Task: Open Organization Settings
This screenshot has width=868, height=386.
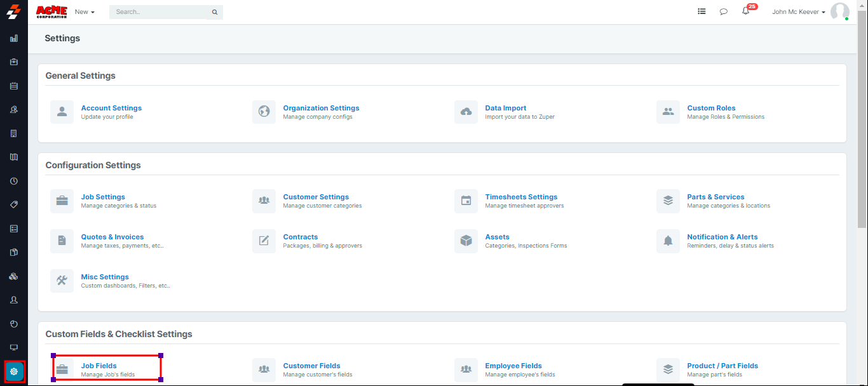Action: 321,108
